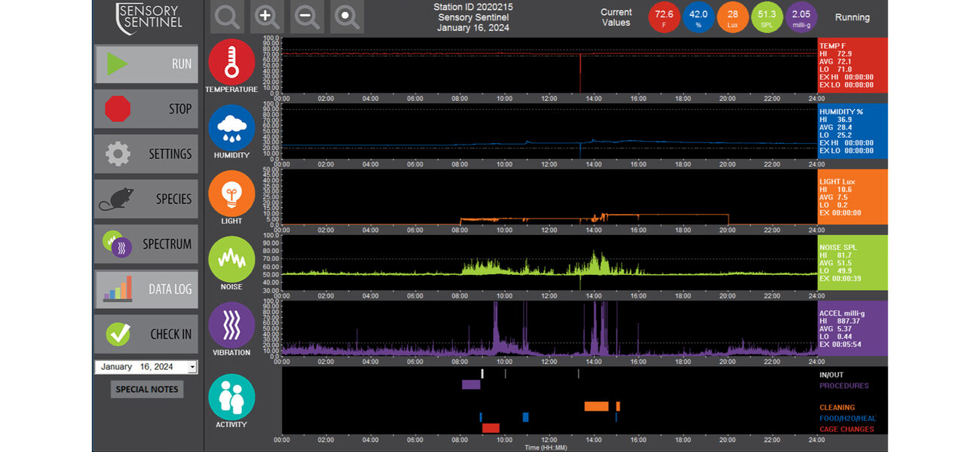The width and height of the screenshot is (980, 452).
Task: Open the SPECTRUM view
Action: point(146,244)
